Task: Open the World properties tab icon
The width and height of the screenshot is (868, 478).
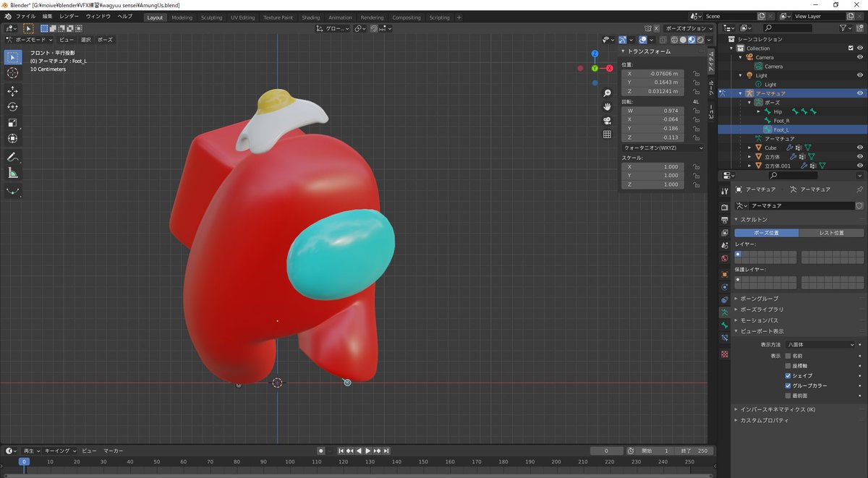Action: click(725, 259)
